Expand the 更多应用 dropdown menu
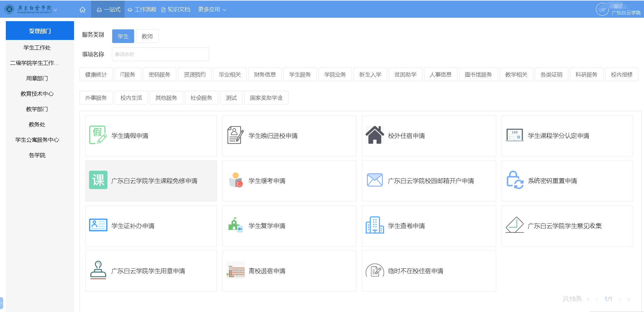Screen dimensions: 644x312 [x=212, y=10]
